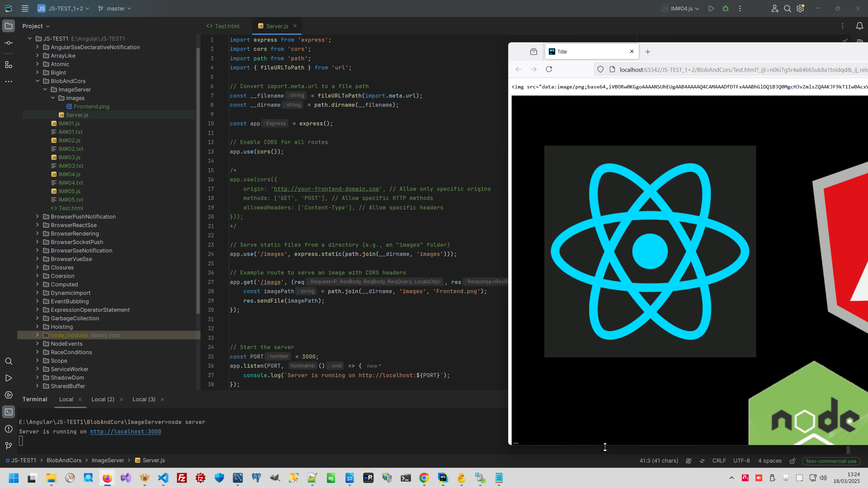Open the Commit tool window icon
868x488 pixels.
[x=9, y=43]
